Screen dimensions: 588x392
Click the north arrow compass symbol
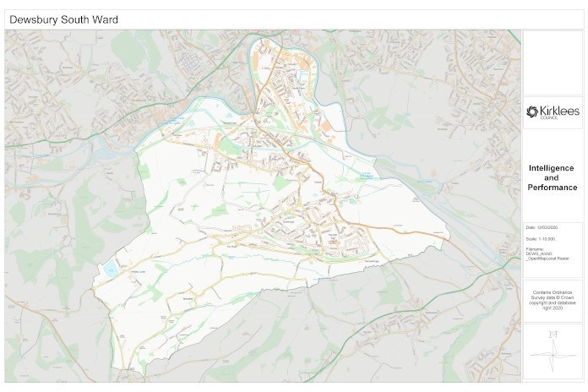[x=553, y=353]
